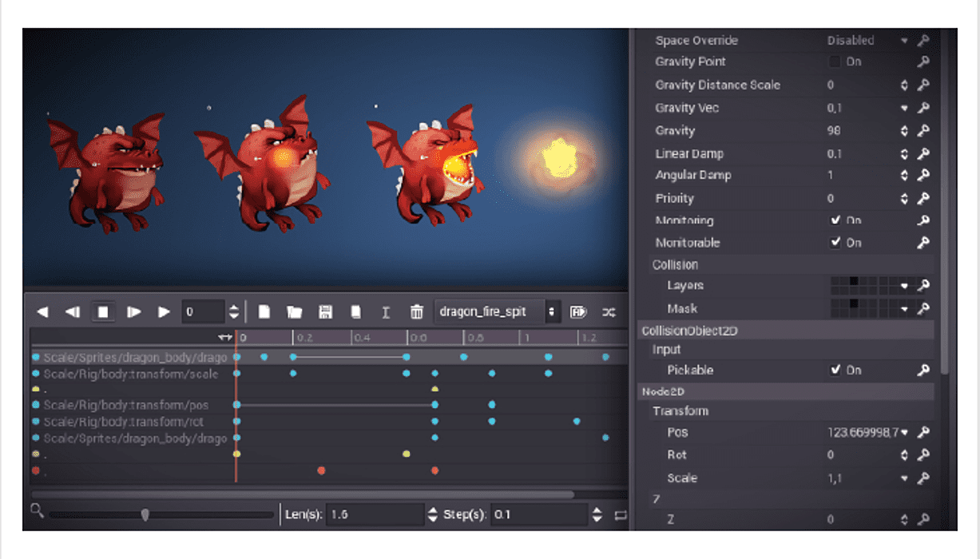980x559 pixels.
Task: Disable the Monitorable option
Action: 837,243
